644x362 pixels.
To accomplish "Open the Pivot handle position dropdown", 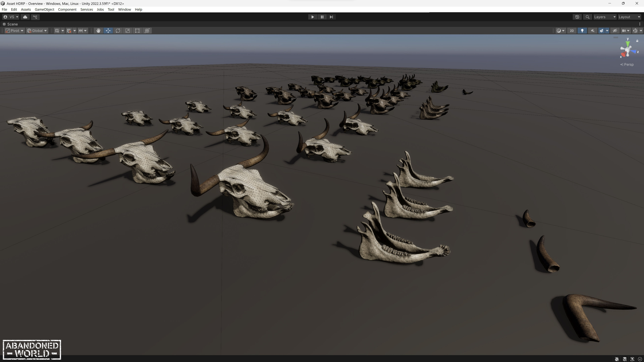I will (x=15, y=31).
